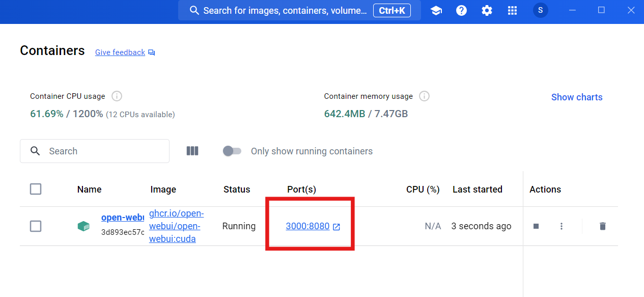Open more actions menu for open-webui

562,226
